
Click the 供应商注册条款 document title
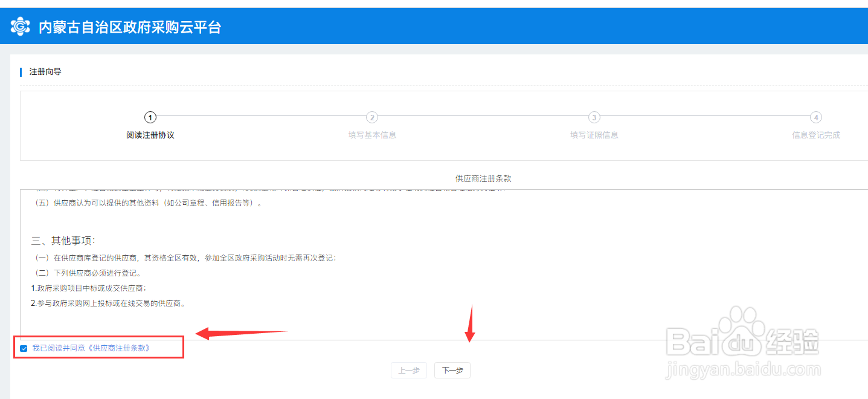pyautogui.click(x=483, y=178)
